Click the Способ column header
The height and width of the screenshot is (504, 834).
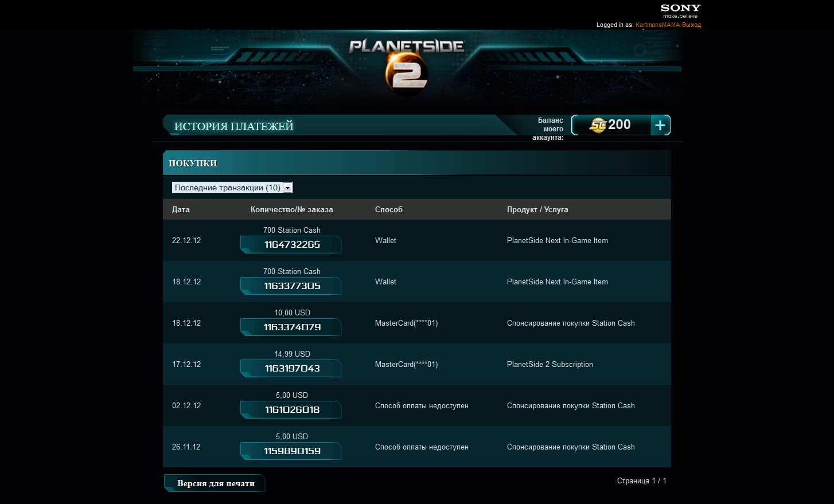pyautogui.click(x=389, y=209)
